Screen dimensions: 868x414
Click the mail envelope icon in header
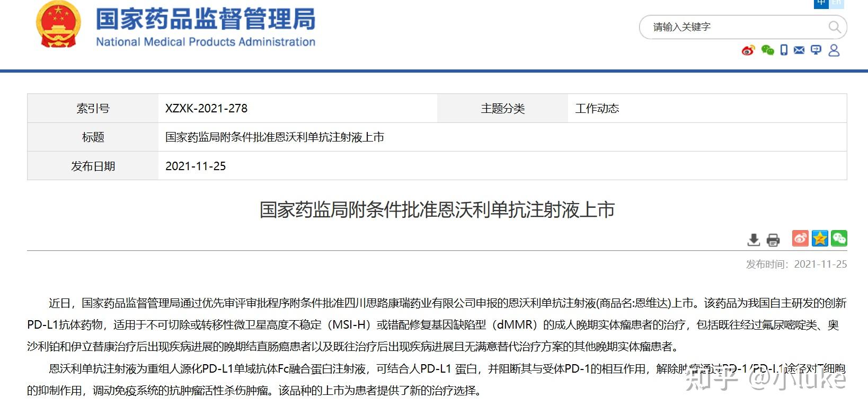pos(799,50)
